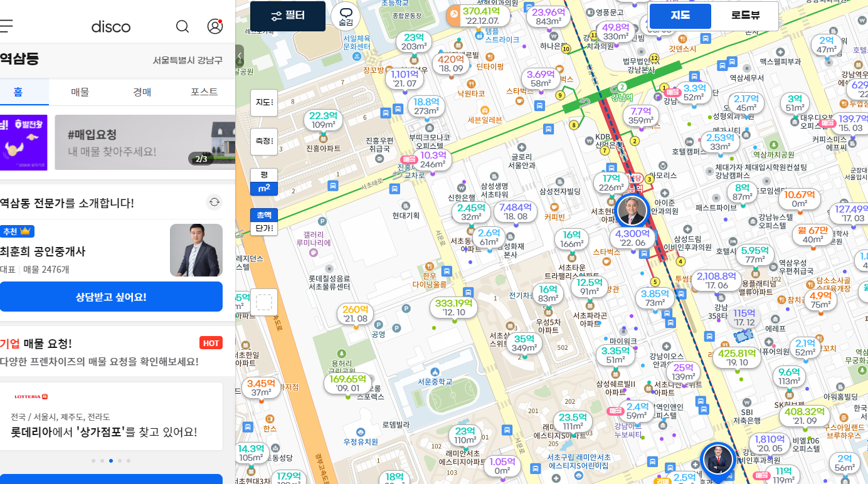
Task: Click the 한우 다이닝울릉 restaurant icon
Action: [428, 265]
